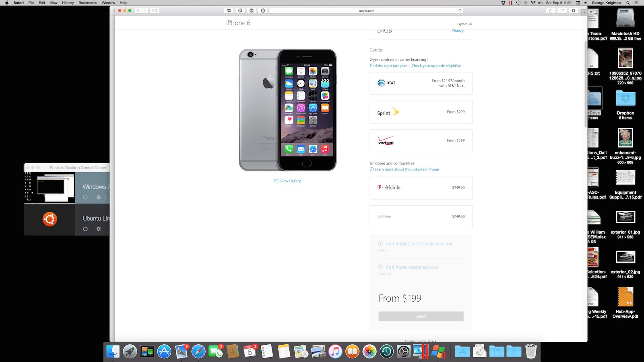Click the Windows 7 VM preview thumbnail

[50, 187]
